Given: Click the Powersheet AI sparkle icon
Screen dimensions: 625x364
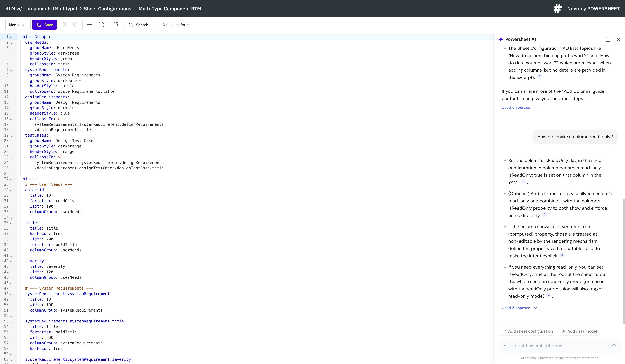Looking at the screenshot, I should (501, 39).
